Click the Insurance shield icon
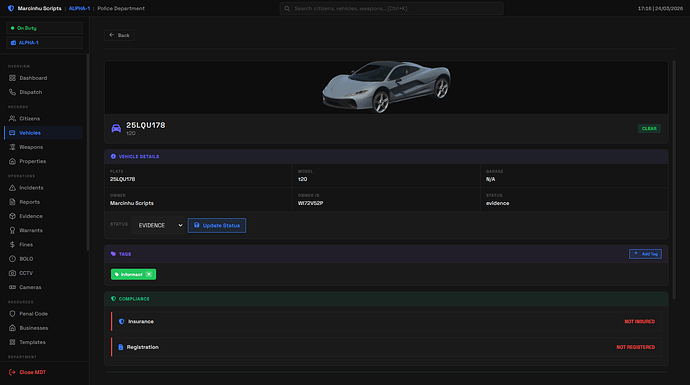 [121, 322]
